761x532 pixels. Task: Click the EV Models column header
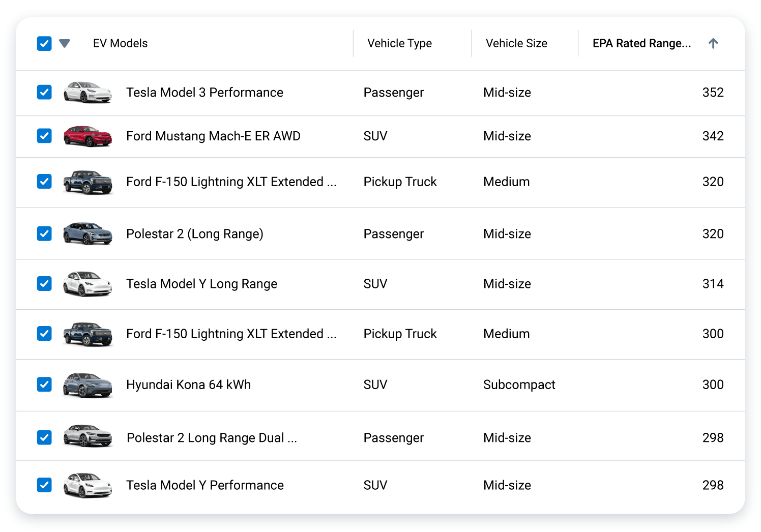click(x=120, y=43)
